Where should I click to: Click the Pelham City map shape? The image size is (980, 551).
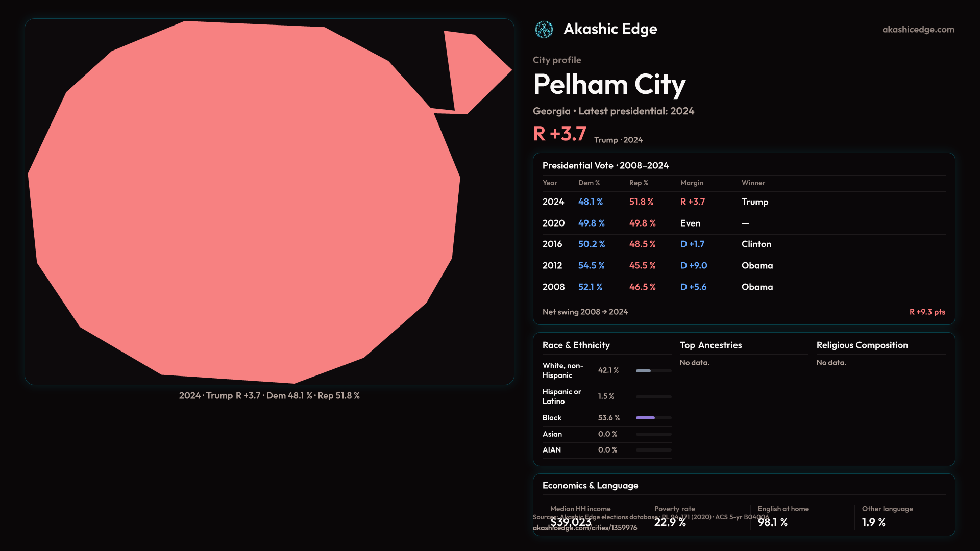point(245,204)
